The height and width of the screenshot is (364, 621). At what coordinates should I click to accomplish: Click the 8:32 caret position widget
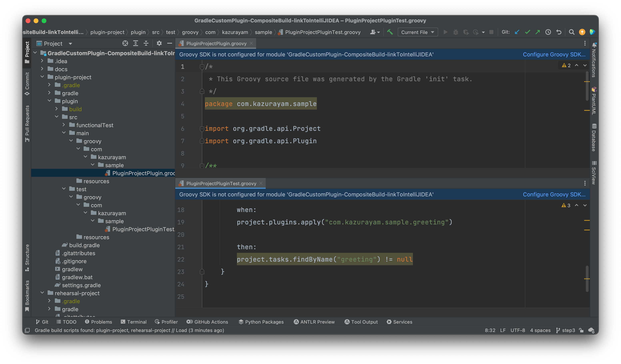[x=490, y=330]
